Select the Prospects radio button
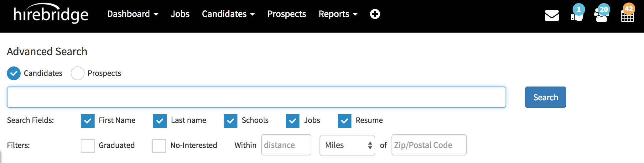This screenshot has height=163, width=644. tap(78, 73)
